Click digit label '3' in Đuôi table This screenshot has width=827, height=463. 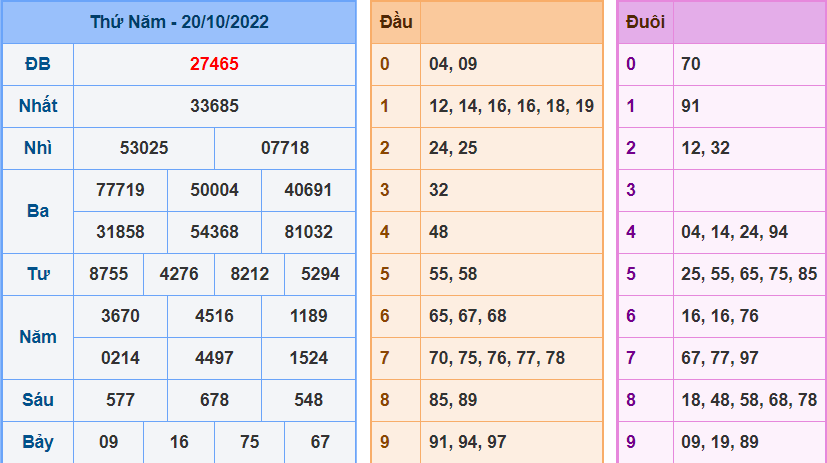(x=631, y=190)
